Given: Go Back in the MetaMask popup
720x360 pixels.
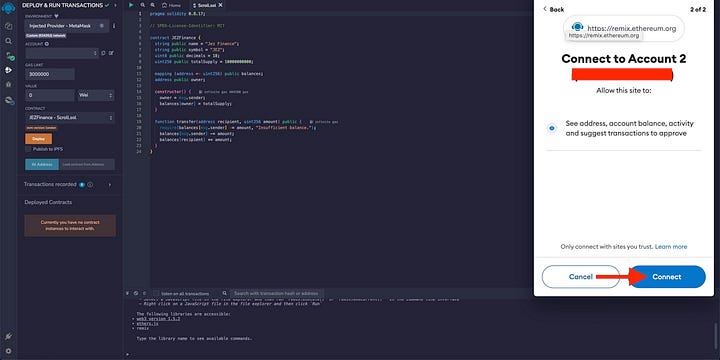Looking at the screenshot, I should (x=554, y=9).
